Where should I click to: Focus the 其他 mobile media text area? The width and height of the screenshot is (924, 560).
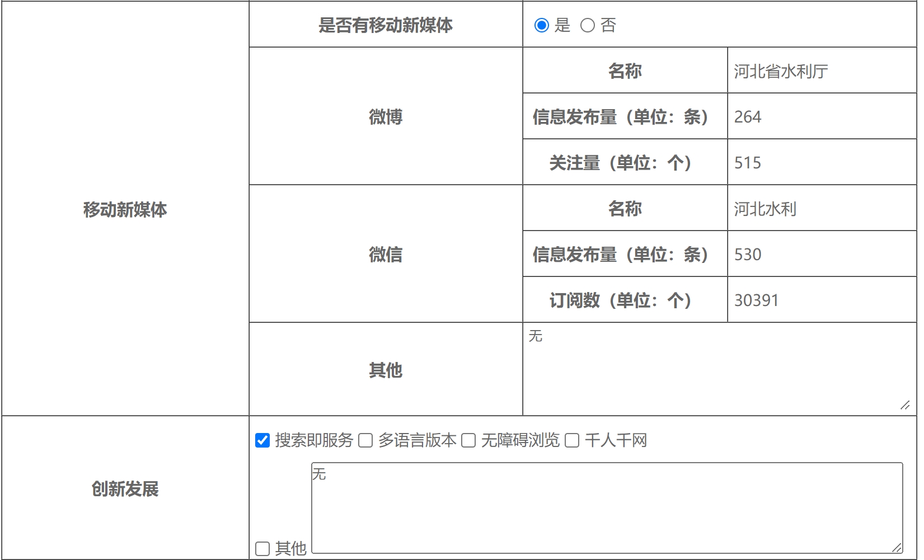719,369
